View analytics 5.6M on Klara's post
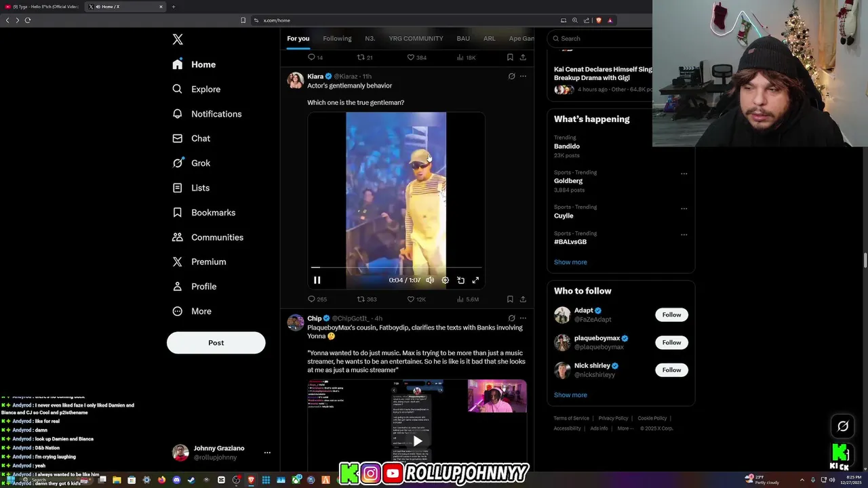868x488 pixels. point(468,299)
